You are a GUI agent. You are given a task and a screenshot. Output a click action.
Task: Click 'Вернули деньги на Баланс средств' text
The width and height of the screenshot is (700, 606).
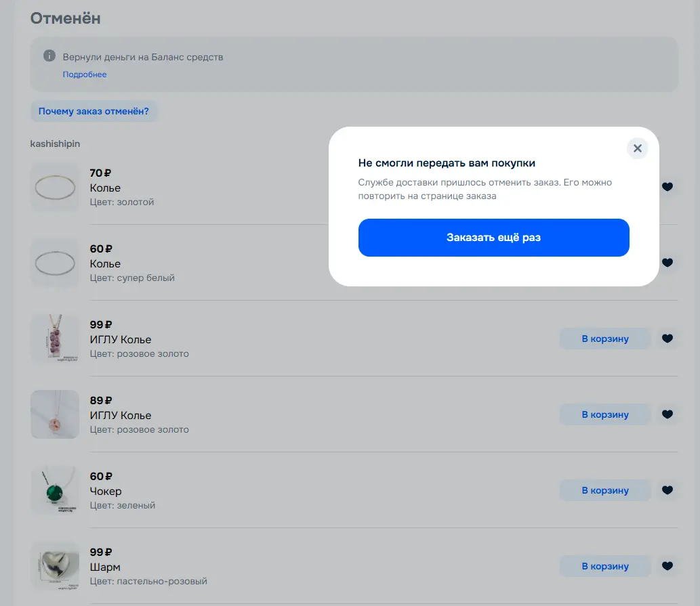[143, 57]
